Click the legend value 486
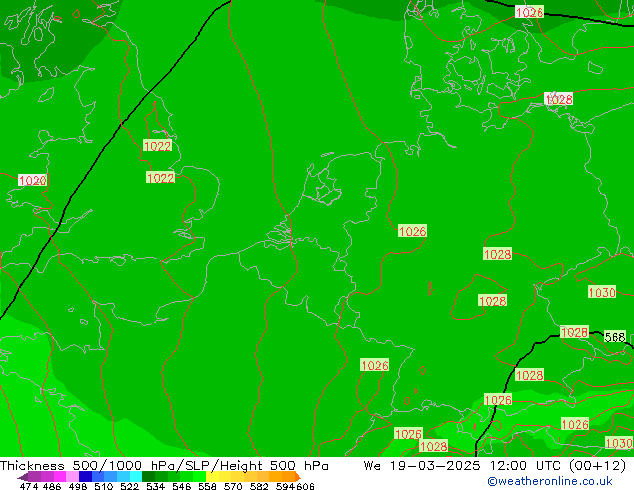The image size is (634, 490). [52, 486]
